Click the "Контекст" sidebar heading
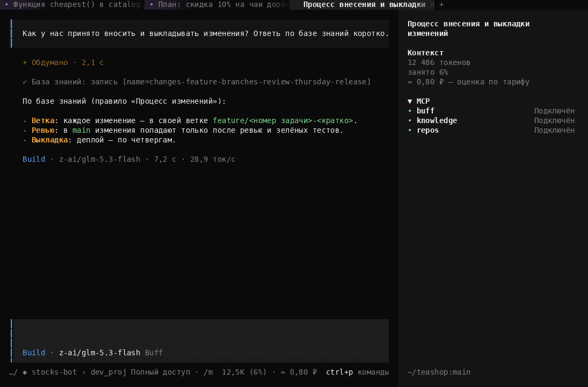This screenshot has width=588, height=387. tap(425, 53)
